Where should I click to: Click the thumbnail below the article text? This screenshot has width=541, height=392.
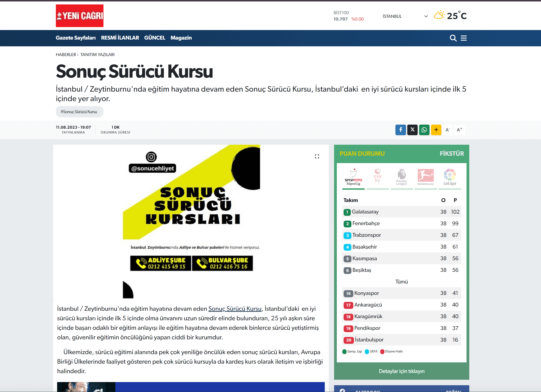click(x=86, y=387)
